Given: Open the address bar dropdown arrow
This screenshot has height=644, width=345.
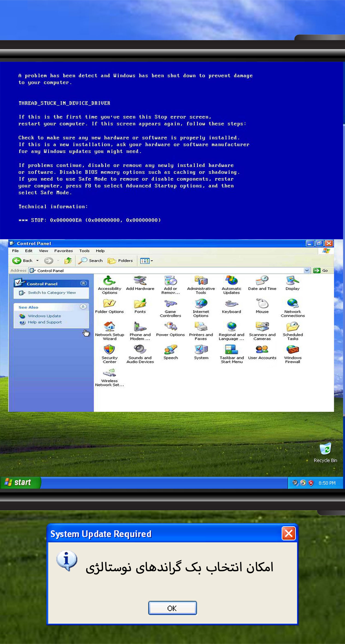Looking at the screenshot, I should (307, 270).
